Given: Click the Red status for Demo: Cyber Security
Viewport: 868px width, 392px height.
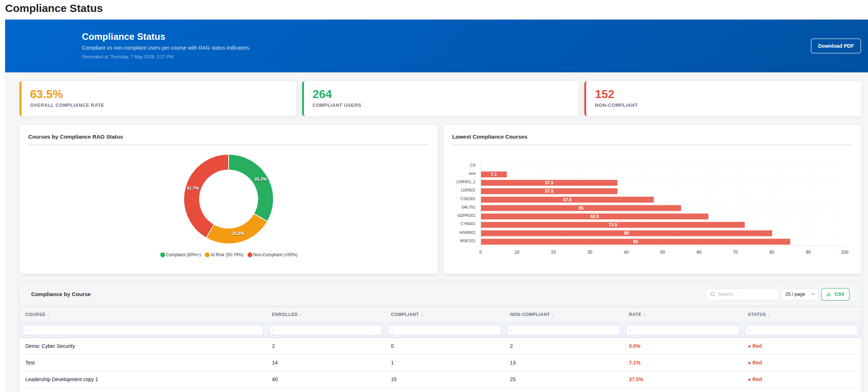Looking at the screenshot, I should point(755,346).
